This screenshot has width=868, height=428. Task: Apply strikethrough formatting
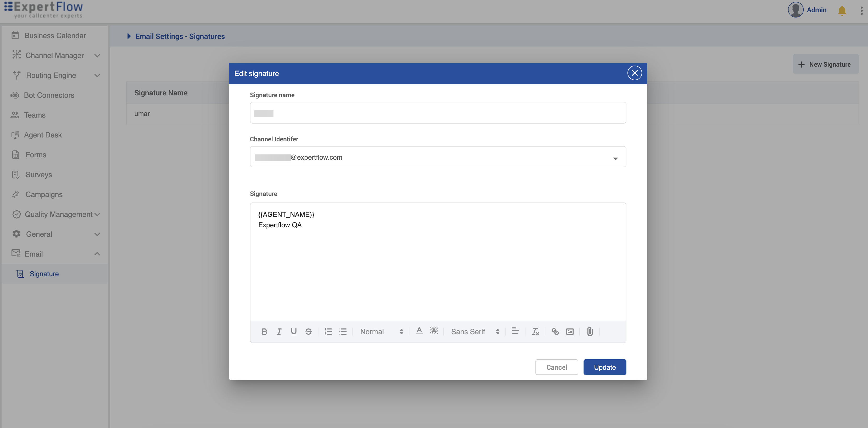pos(308,331)
